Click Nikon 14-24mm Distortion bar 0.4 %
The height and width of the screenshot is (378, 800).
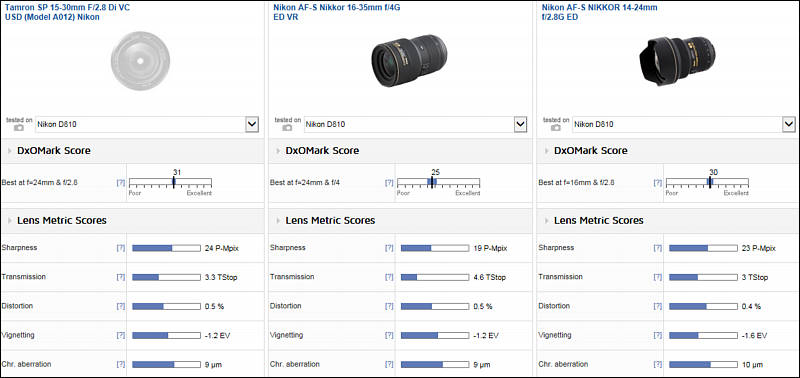click(x=703, y=306)
